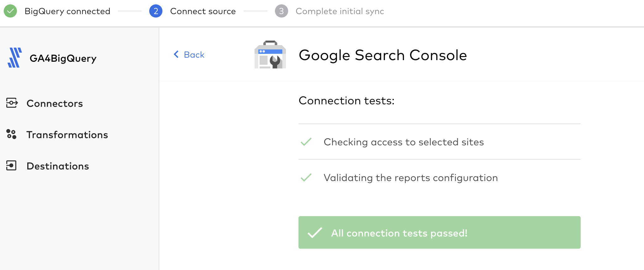Click the Google Search Console toolbox icon
The height and width of the screenshot is (270, 644).
270,55
